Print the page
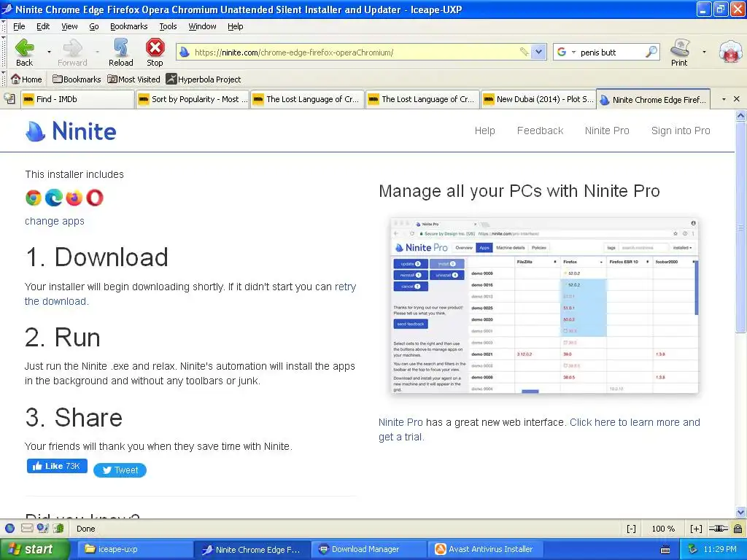This screenshot has width=747, height=560. click(679, 52)
